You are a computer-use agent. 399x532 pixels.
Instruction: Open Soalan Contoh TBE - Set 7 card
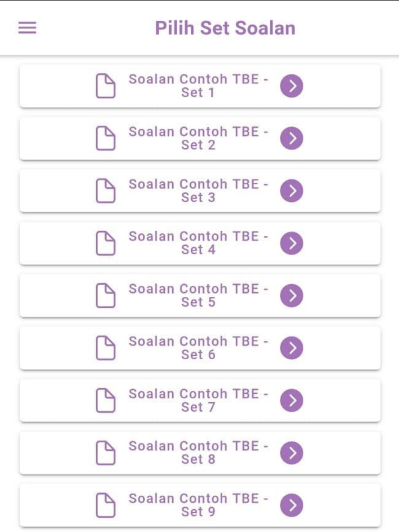[198, 400]
